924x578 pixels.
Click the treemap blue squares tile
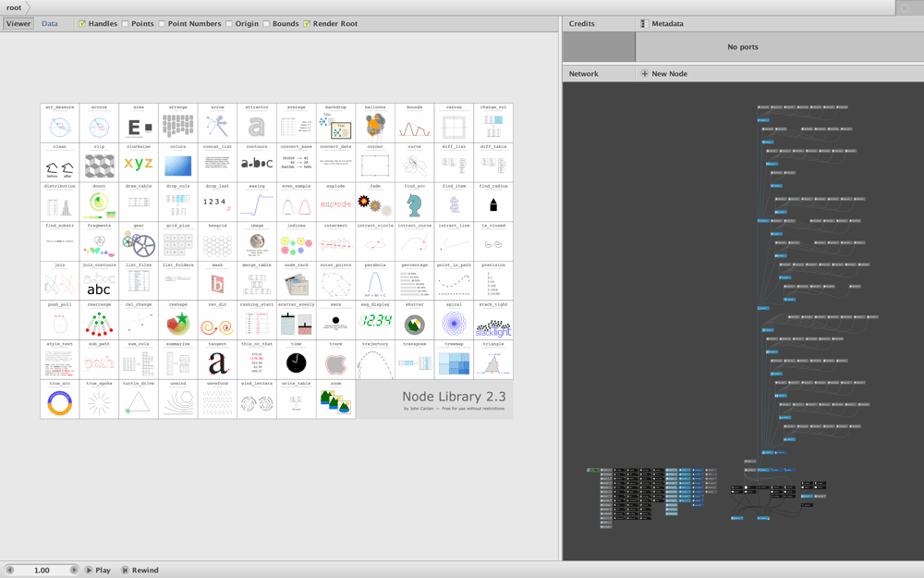(x=454, y=360)
